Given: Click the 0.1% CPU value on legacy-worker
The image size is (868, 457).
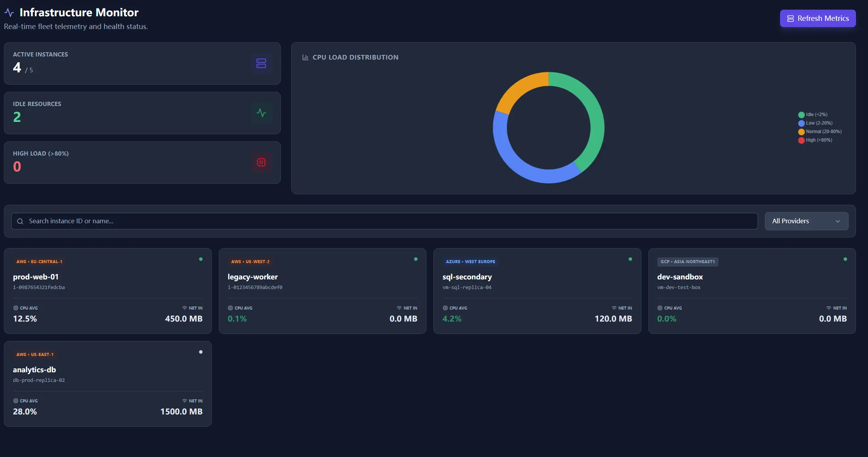Looking at the screenshot, I should pyautogui.click(x=237, y=318).
